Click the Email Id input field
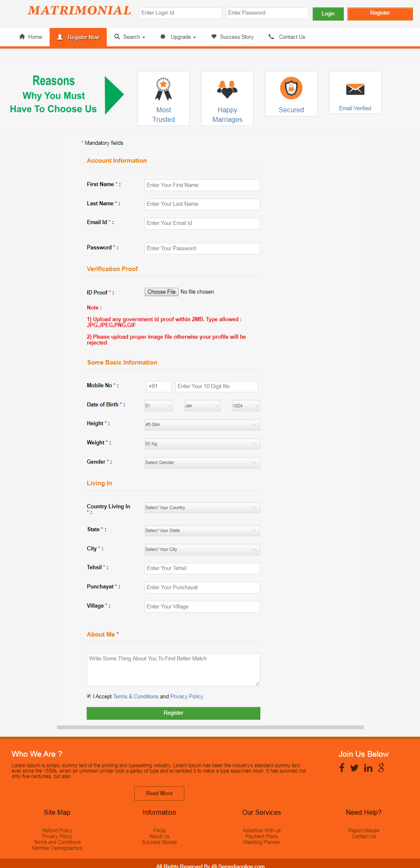420x868 pixels. click(202, 223)
